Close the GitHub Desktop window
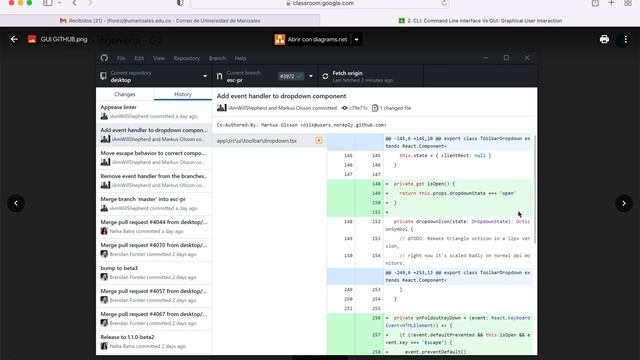Screen dimensions: 640x360 pyautogui.click(x=527, y=58)
